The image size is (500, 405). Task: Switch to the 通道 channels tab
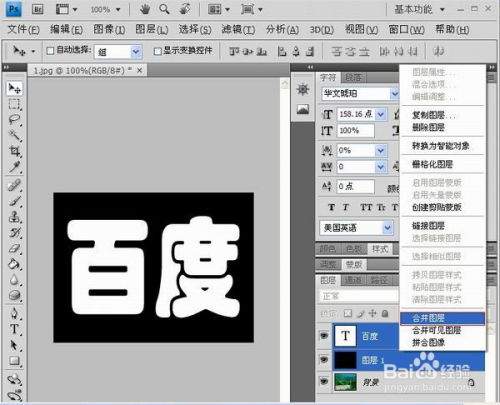[353, 281]
